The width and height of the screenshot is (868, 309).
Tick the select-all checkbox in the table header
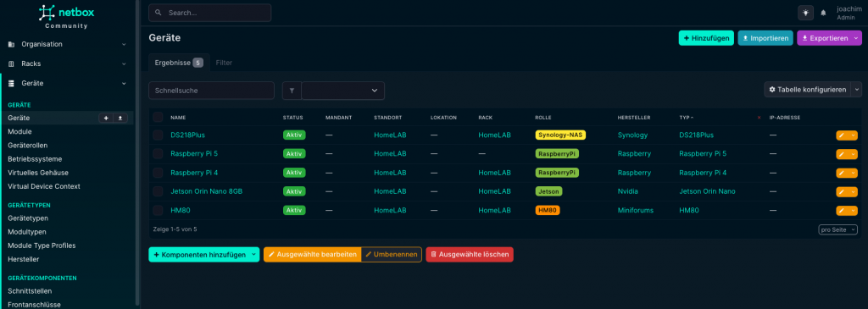point(159,117)
